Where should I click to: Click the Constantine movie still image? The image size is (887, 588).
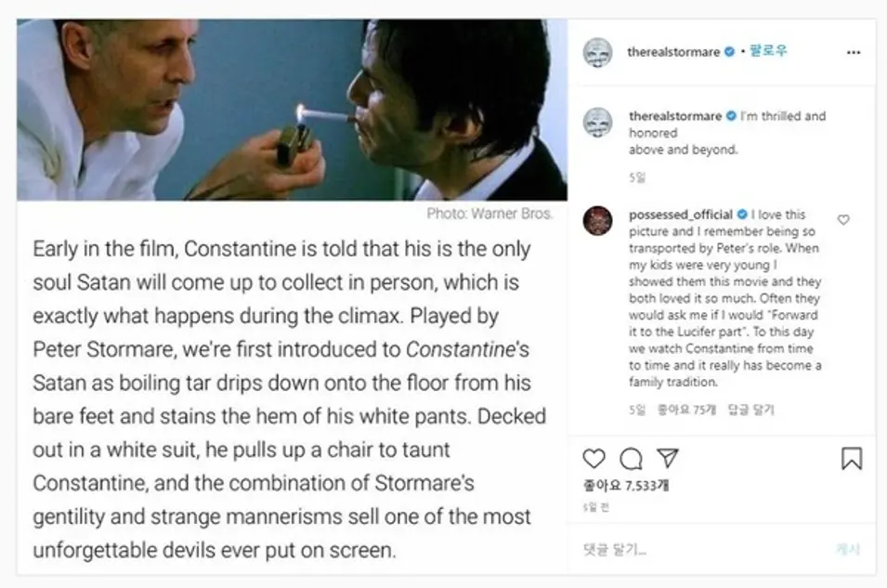292,110
